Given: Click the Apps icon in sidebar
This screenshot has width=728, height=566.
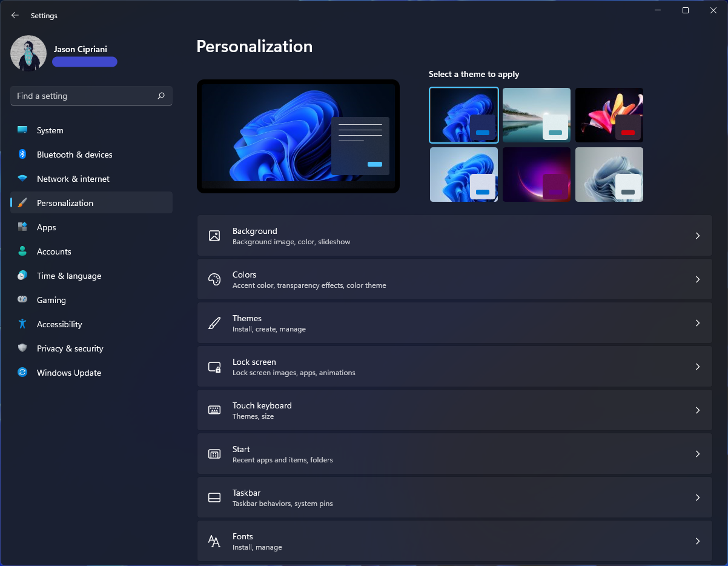Looking at the screenshot, I should point(22,227).
